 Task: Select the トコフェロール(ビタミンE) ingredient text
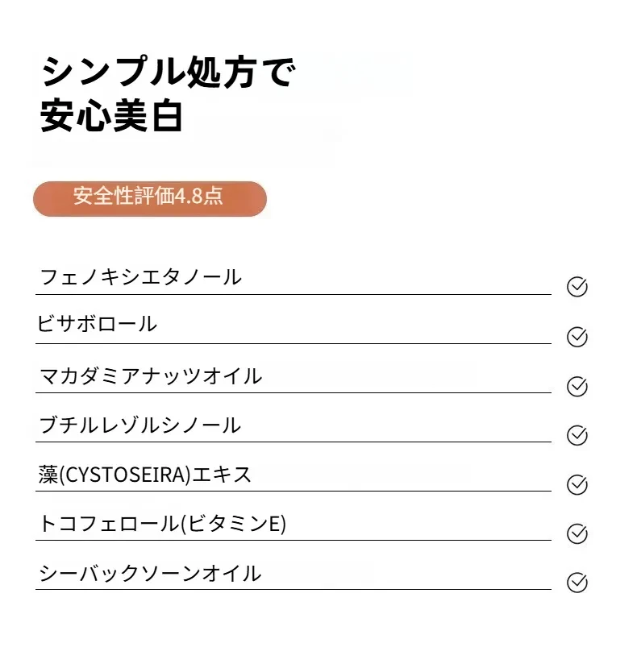click(163, 524)
